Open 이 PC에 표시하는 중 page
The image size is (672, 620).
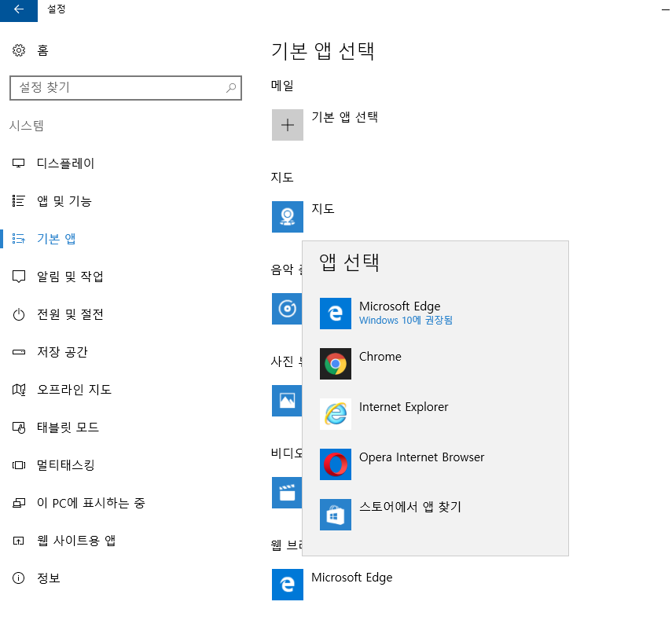point(91,503)
